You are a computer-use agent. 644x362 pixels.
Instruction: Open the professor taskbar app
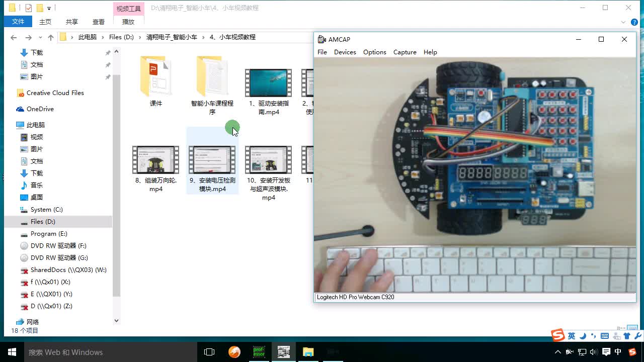click(x=259, y=352)
